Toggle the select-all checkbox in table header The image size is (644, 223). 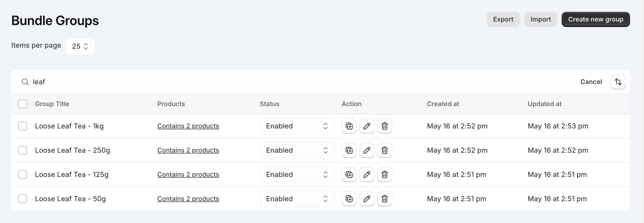click(x=23, y=104)
